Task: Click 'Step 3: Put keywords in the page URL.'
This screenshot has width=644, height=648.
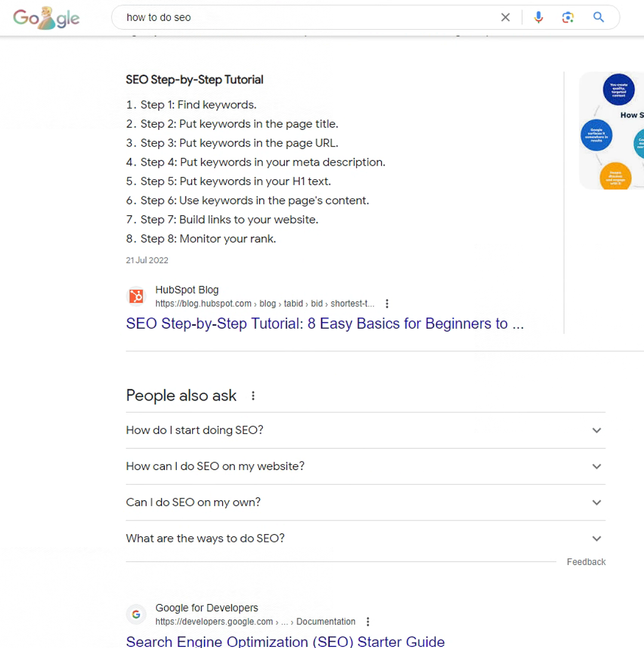Action: [x=239, y=143]
